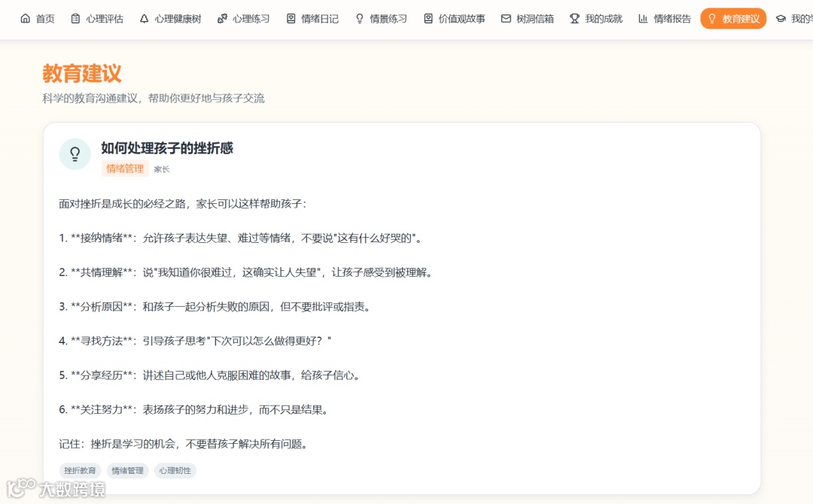This screenshot has height=504, width=813.
Task: Click list item 2 共情理解
Action: [245, 272]
